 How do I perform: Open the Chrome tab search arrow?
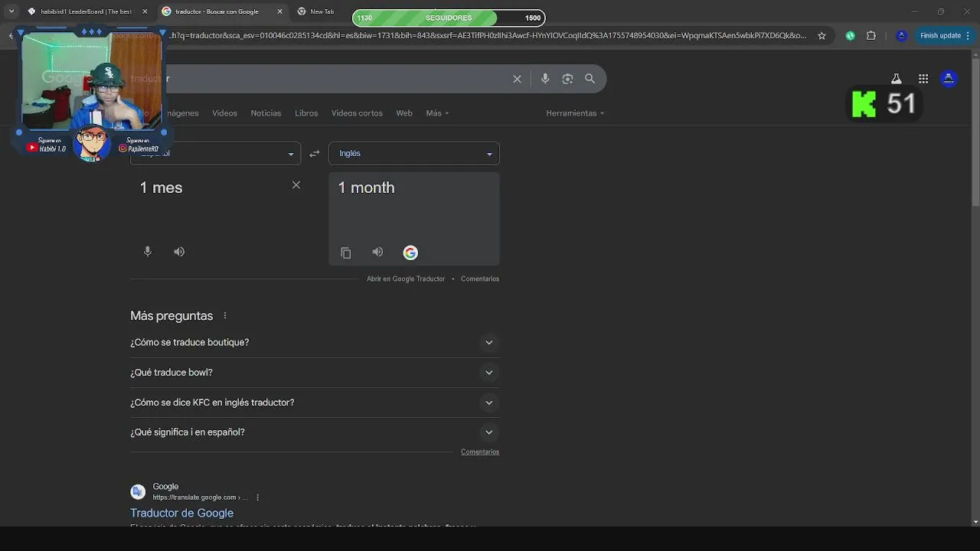11,11
